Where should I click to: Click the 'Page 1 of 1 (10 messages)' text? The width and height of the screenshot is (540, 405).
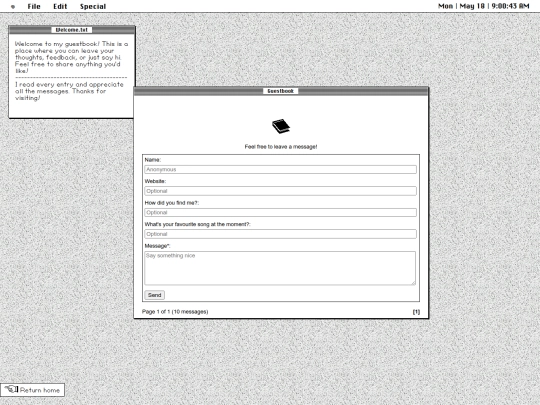tap(175, 312)
